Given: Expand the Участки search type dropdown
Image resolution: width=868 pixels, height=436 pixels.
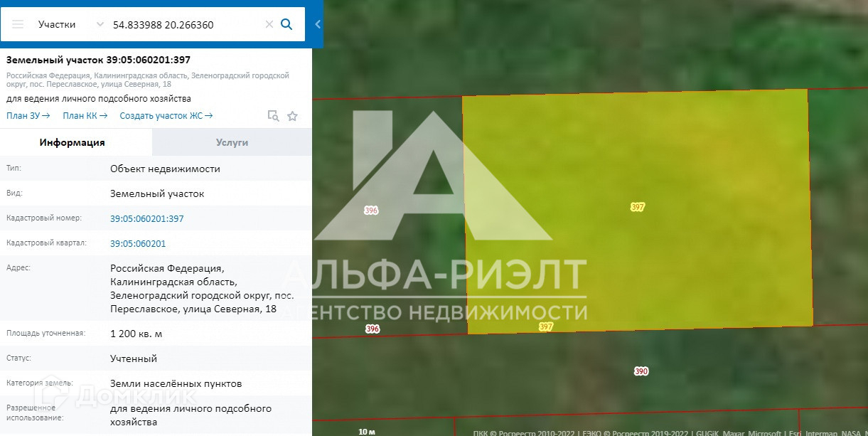Looking at the screenshot, I should point(70,24).
